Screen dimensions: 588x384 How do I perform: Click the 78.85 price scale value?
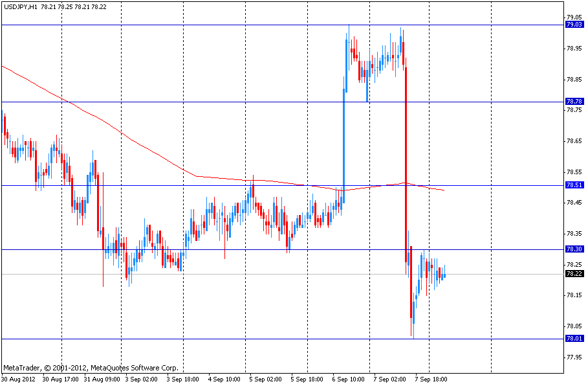(574, 80)
